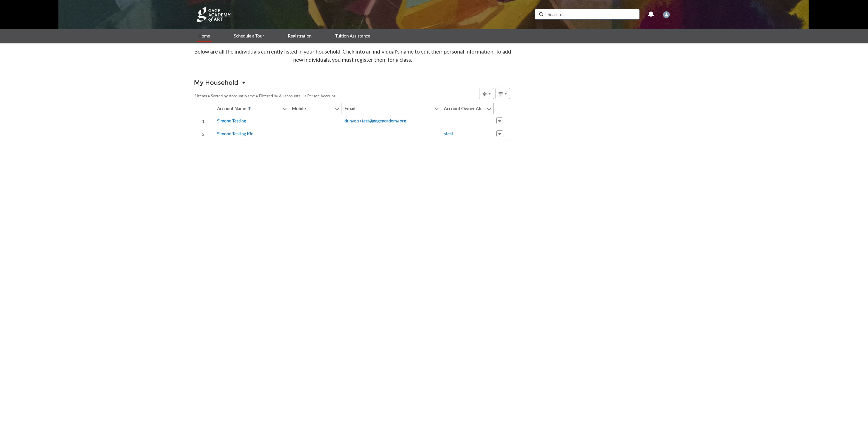
Task: Open the table display-as switcher
Action: [502, 94]
